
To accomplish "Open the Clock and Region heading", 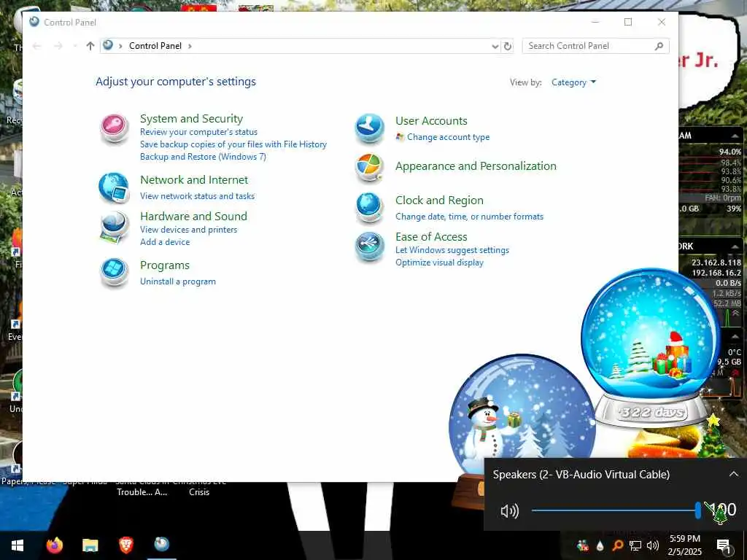I will (x=439, y=201).
